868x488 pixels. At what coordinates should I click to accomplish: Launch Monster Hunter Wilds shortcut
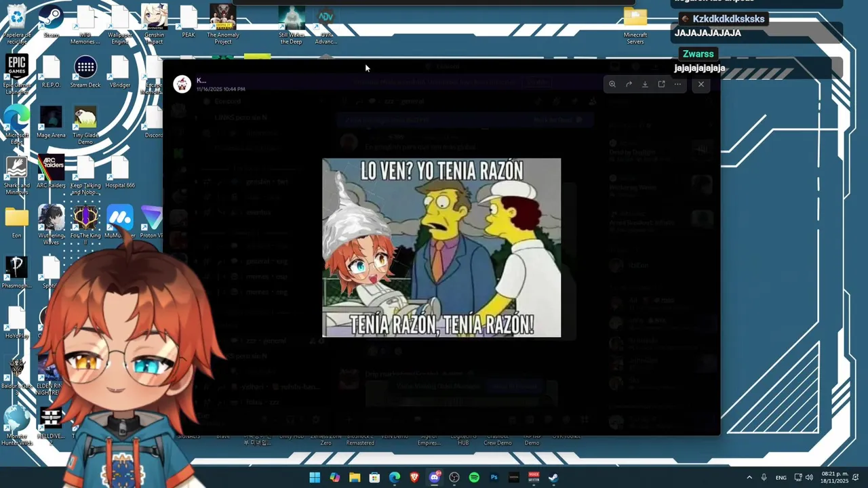pos(16,426)
